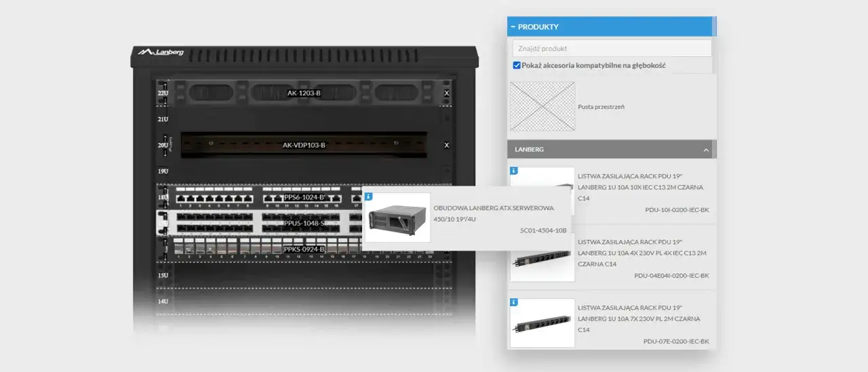Click the 4X 230V PL power strip description
The height and width of the screenshot is (372, 868).
(642, 253)
